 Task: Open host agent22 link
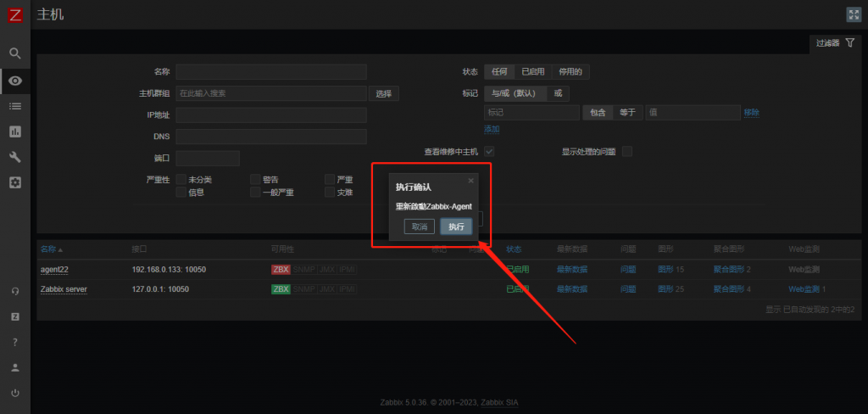click(54, 269)
